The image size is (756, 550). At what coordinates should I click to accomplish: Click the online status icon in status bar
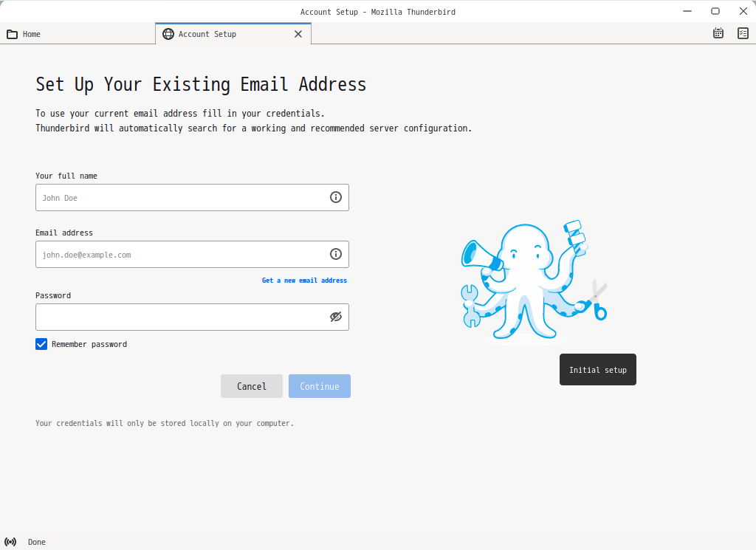click(10, 542)
